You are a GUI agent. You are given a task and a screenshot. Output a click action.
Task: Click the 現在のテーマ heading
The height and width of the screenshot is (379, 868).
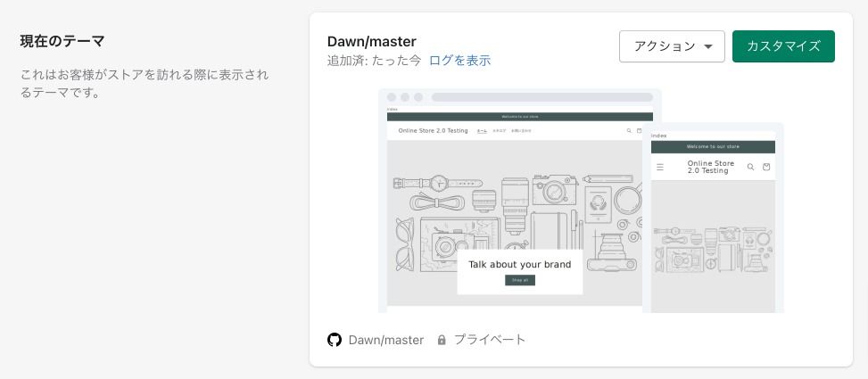(62, 41)
